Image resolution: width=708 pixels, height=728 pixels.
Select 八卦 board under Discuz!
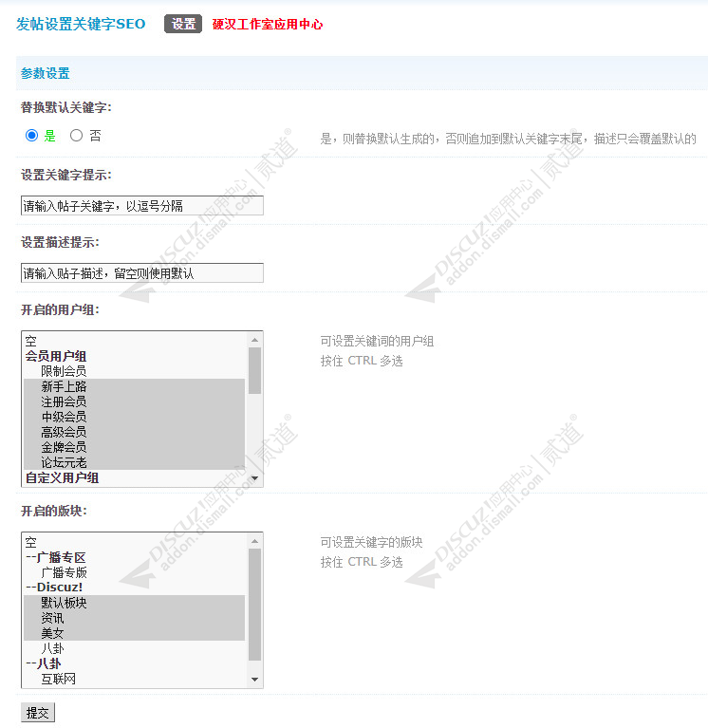134,648
